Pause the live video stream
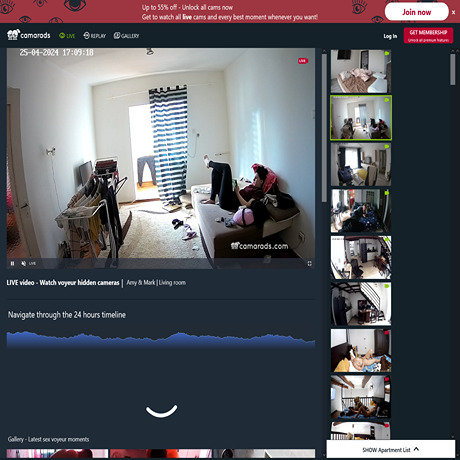This screenshot has height=460, width=460. 12,263
